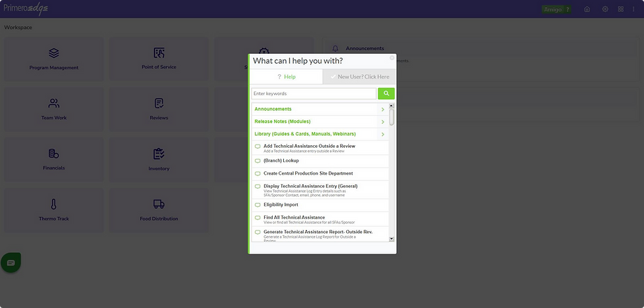Click the Amigo help button in header
644x308 pixels.
tap(557, 9)
